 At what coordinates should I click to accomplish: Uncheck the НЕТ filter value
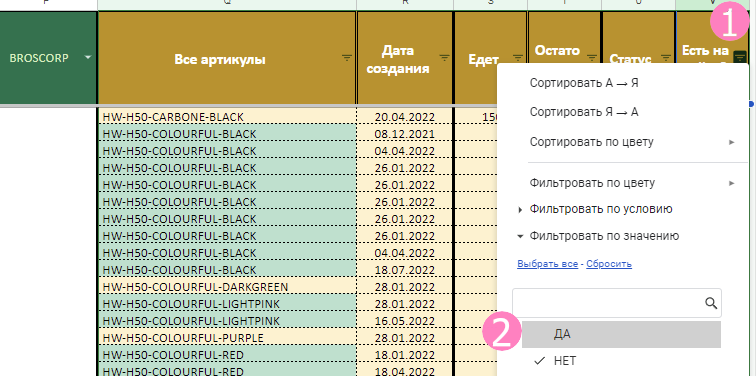pyautogui.click(x=621, y=361)
